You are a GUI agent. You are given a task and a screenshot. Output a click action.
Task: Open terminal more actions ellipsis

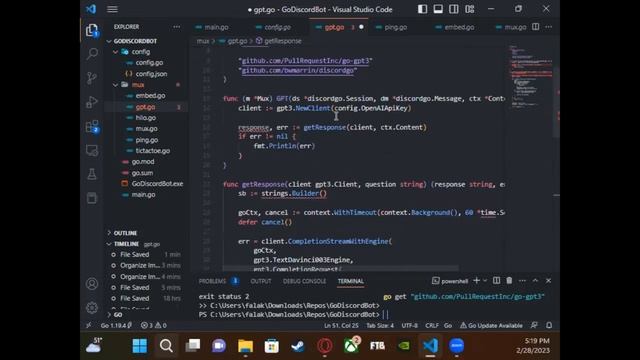(522, 281)
